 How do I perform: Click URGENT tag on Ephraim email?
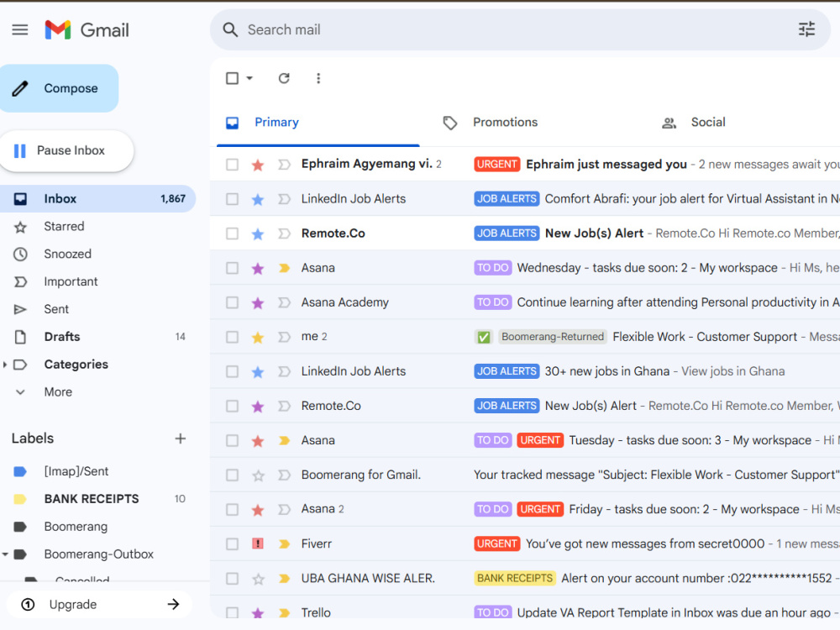(x=496, y=165)
